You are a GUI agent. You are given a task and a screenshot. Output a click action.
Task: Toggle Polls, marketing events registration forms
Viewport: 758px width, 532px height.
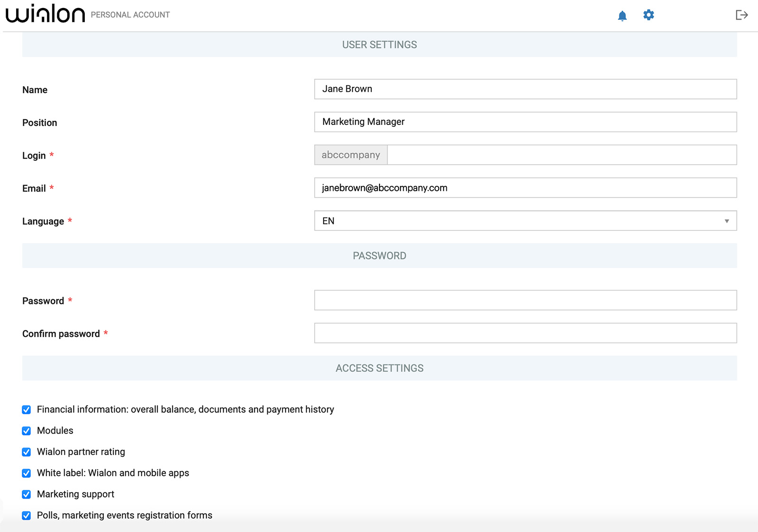[x=26, y=515]
